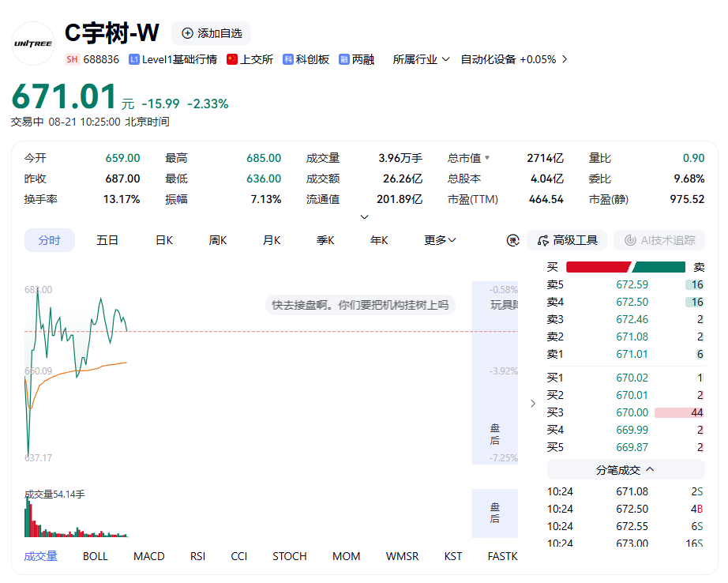Select the FASTK indicator

click(x=502, y=556)
